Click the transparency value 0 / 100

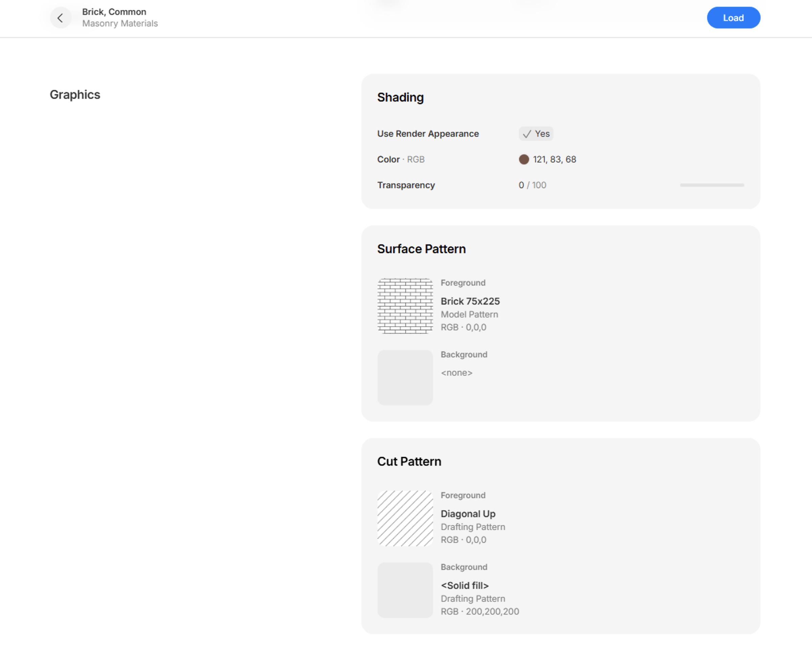[532, 185]
